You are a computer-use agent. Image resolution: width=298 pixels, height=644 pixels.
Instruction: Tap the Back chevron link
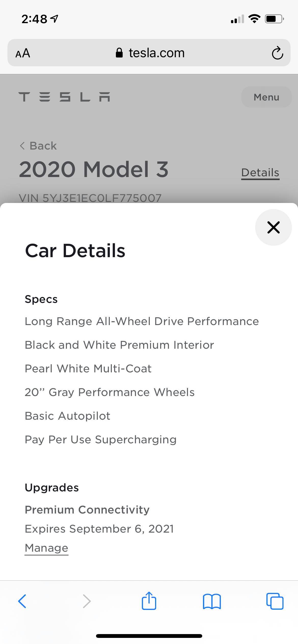(x=38, y=146)
